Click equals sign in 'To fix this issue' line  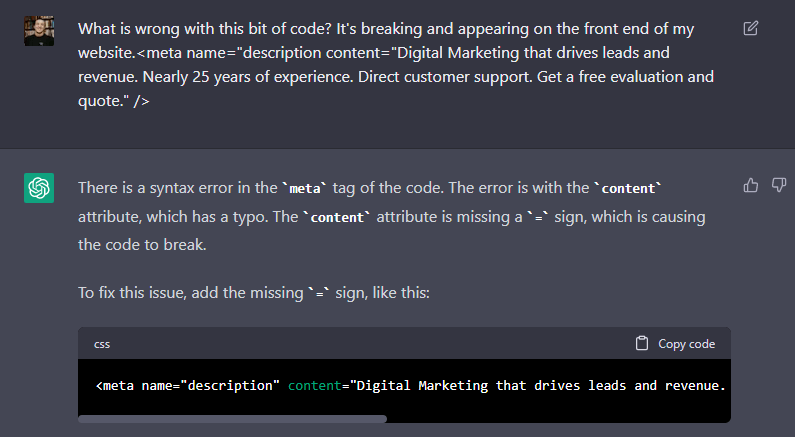coord(319,294)
